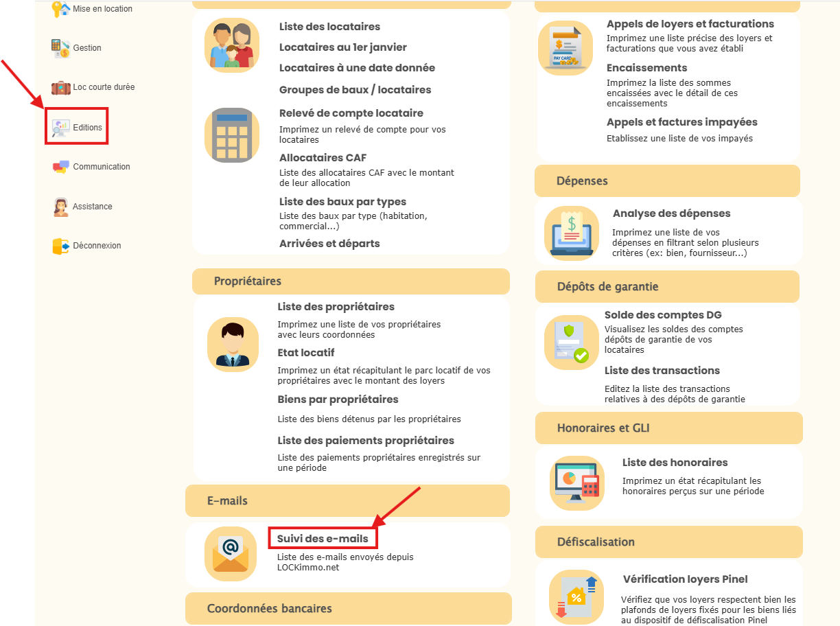Image resolution: width=840 pixels, height=626 pixels.
Task: Select Editions in the sidebar
Action: 87,128
